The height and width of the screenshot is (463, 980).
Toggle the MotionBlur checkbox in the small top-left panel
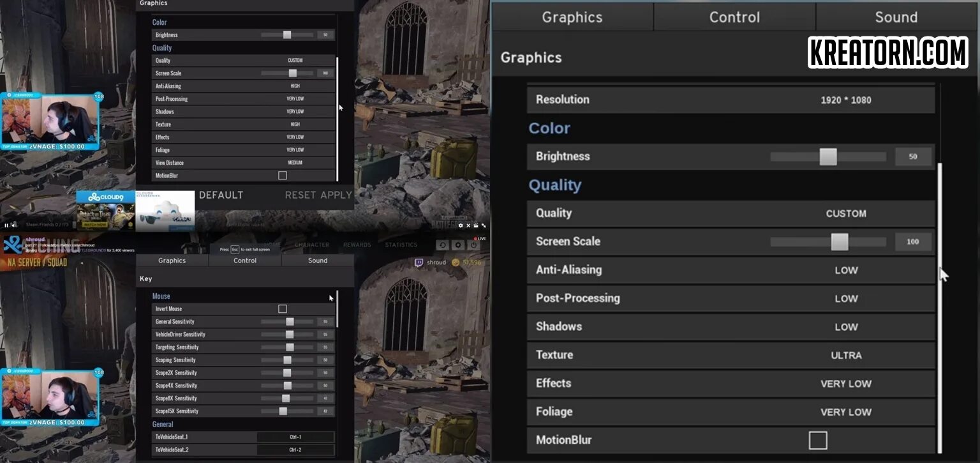pos(283,175)
